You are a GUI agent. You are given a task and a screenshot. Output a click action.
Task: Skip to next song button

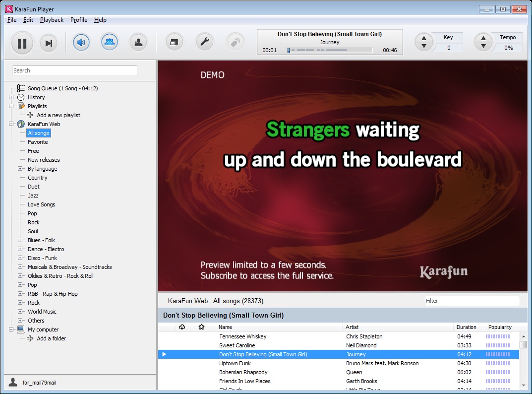49,43
